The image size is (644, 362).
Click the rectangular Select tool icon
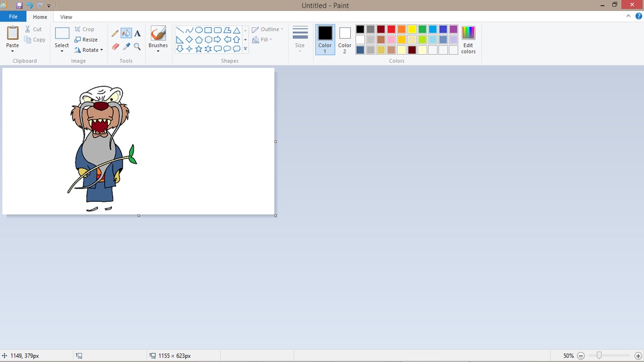point(62,34)
